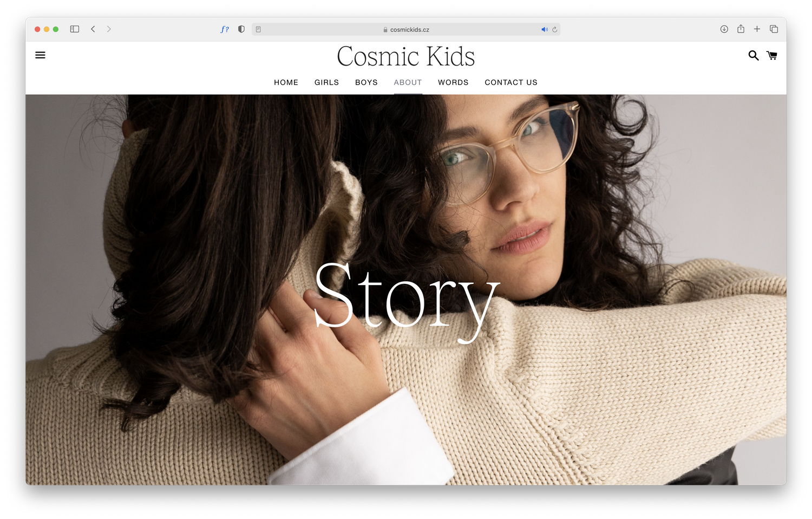Show the Reader view icon

pyautogui.click(x=258, y=29)
